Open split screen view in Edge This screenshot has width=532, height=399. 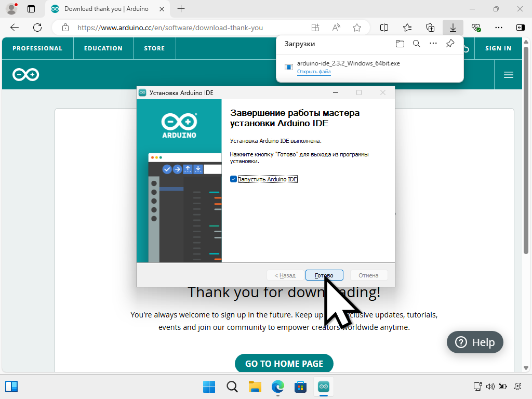pyautogui.click(x=384, y=28)
